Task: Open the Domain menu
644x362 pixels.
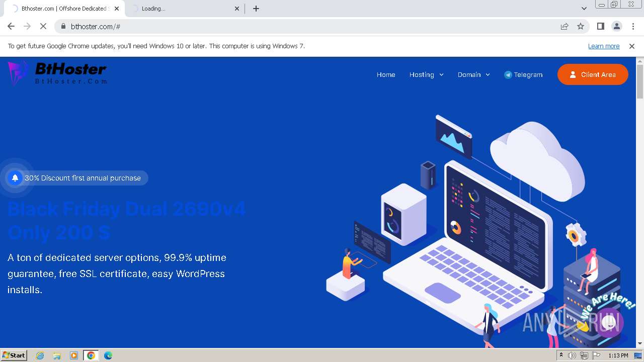Action: 469,74
